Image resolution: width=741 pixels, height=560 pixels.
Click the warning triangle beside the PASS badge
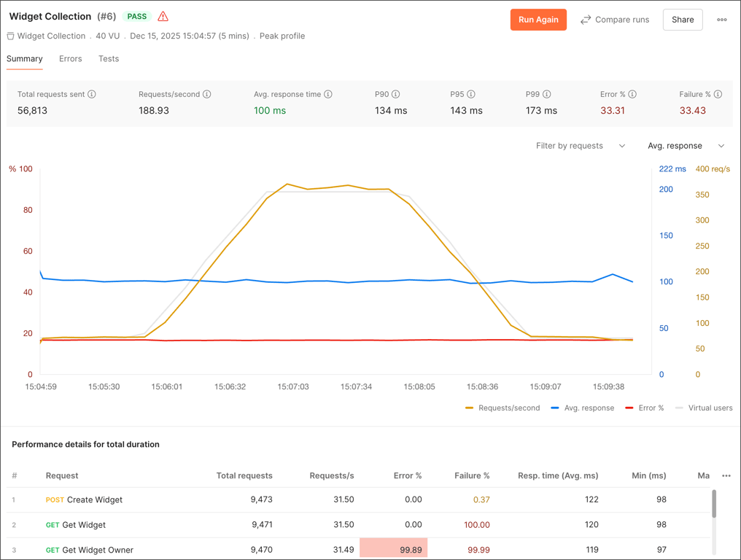pyautogui.click(x=163, y=15)
